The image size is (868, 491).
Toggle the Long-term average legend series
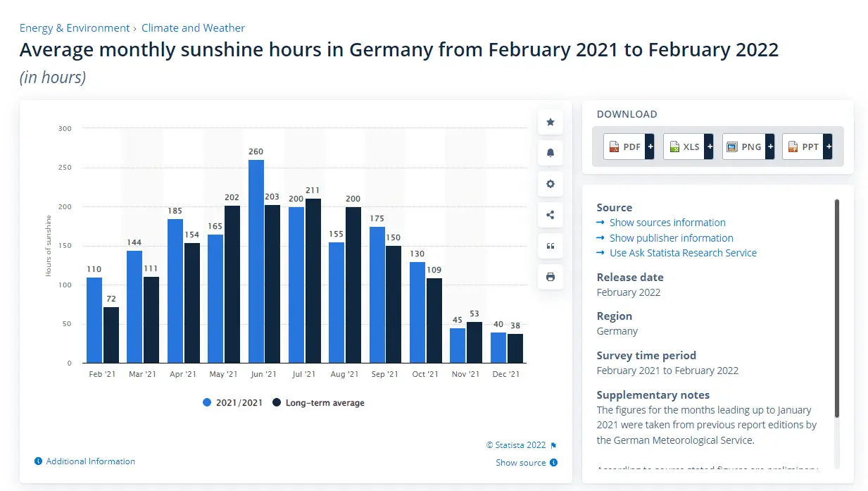[317, 403]
